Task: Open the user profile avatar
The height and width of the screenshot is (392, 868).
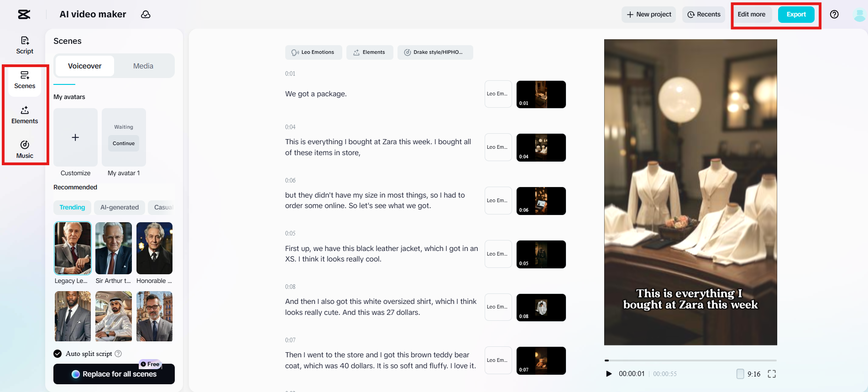Action: tap(859, 15)
